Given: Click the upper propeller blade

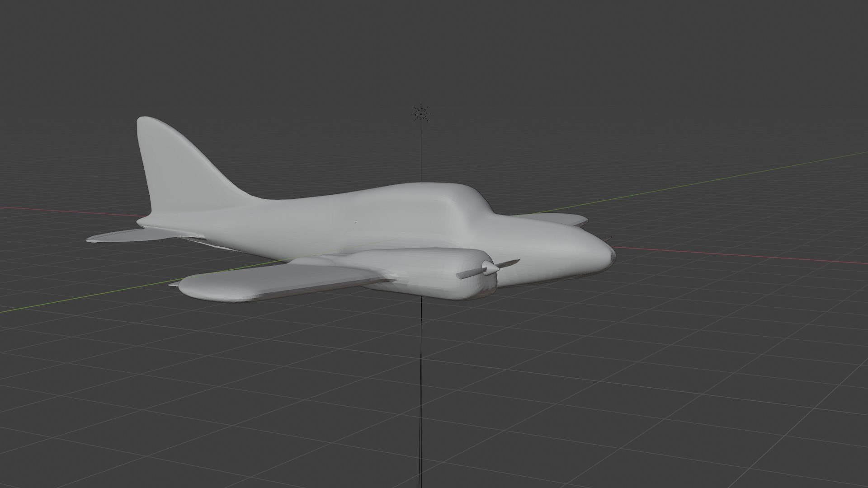Looking at the screenshot, I should [x=509, y=263].
